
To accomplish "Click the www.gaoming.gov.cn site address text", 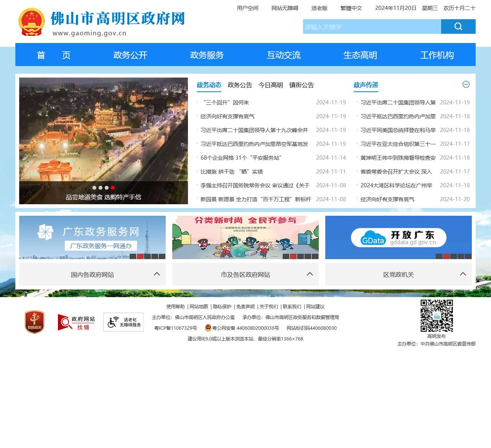I will pos(89,33).
